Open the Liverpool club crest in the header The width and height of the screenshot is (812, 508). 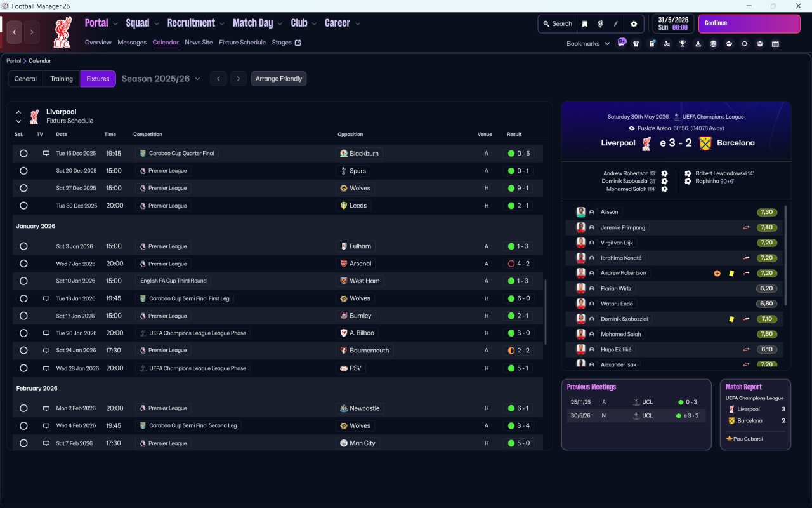click(62, 32)
